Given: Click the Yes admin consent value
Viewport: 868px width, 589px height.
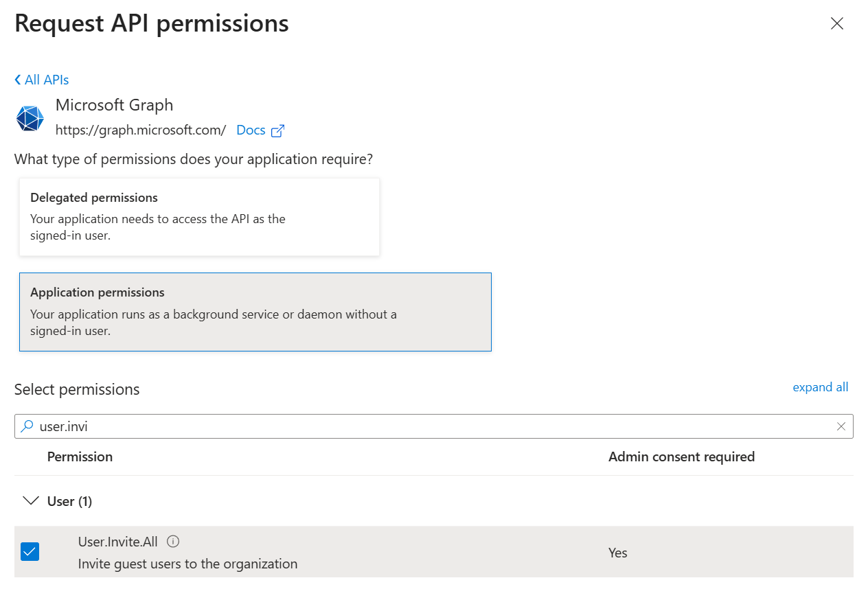Looking at the screenshot, I should [x=617, y=553].
